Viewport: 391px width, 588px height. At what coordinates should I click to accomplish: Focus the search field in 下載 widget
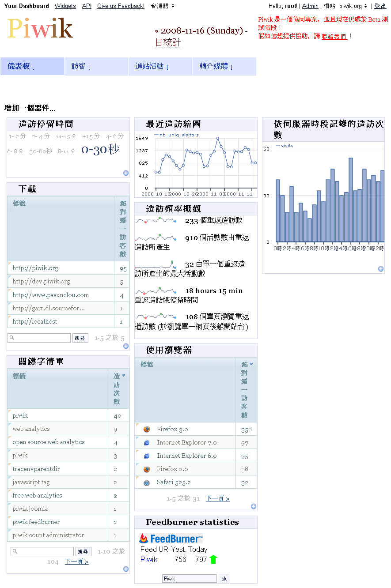(39, 338)
